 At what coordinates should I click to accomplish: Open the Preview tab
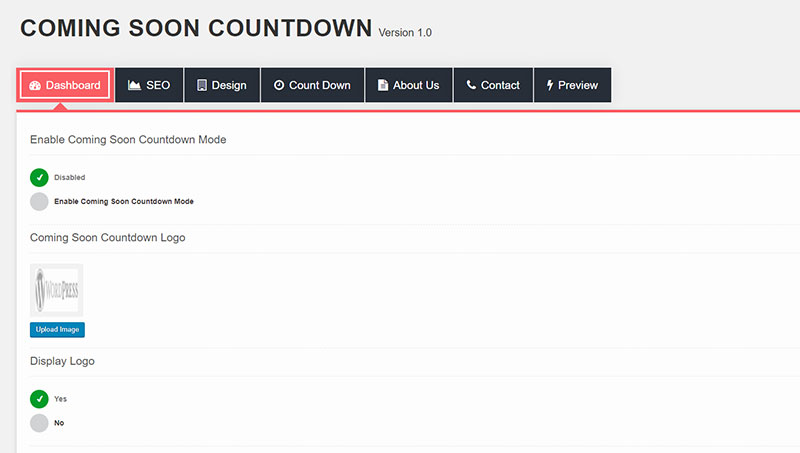(572, 85)
